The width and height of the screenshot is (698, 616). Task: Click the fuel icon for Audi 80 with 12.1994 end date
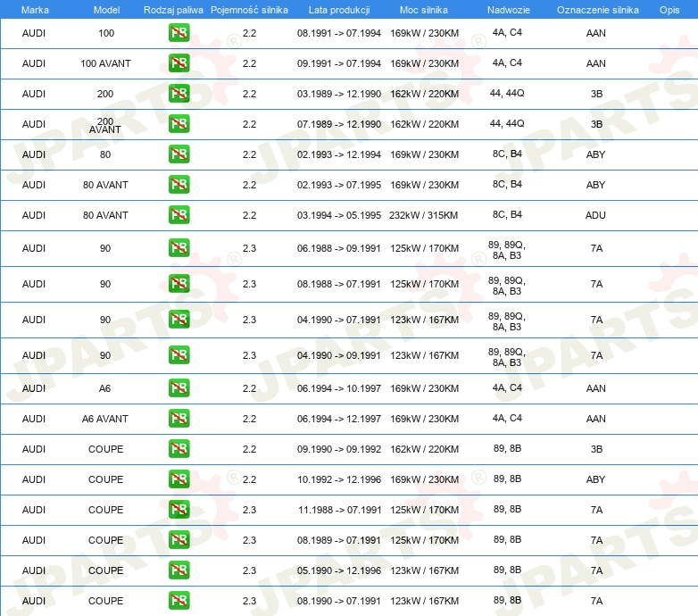click(x=179, y=154)
